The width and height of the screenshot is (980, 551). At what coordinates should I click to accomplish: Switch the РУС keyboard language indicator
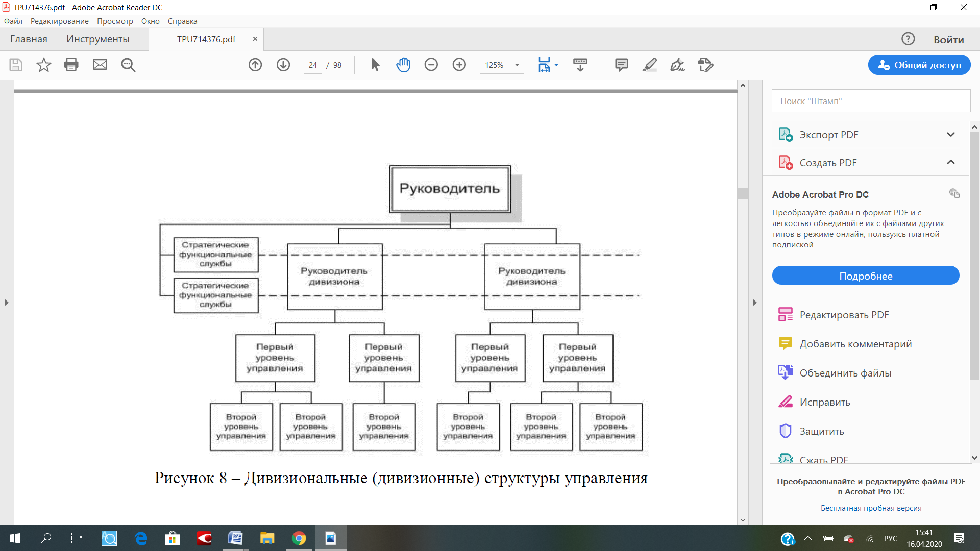coord(891,538)
